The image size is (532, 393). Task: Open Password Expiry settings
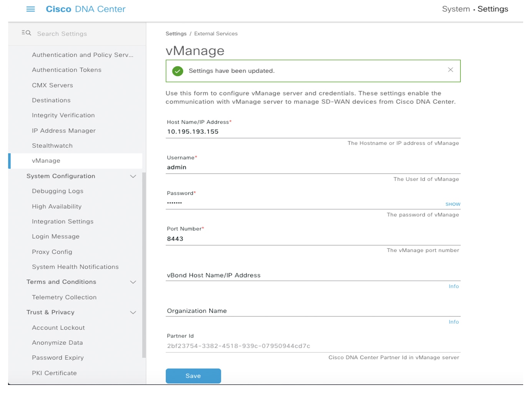coord(58,358)
